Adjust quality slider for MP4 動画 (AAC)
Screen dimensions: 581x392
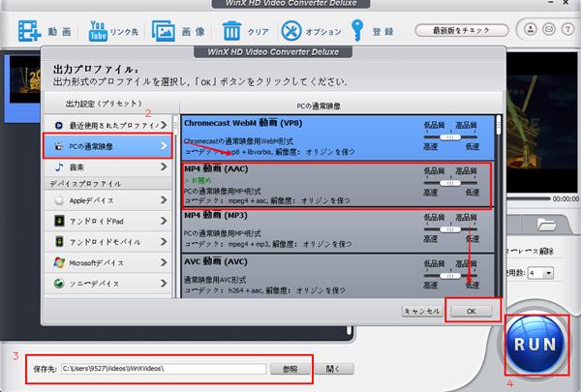tap(450, 183)
